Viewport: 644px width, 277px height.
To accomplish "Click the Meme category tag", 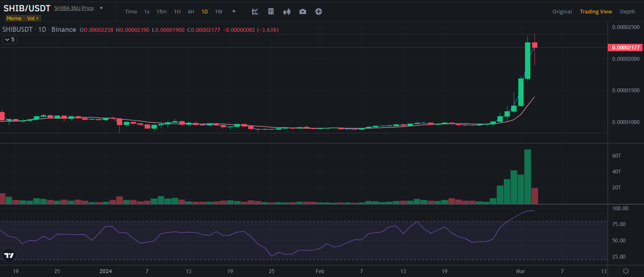I will click(x=14, y=18).
